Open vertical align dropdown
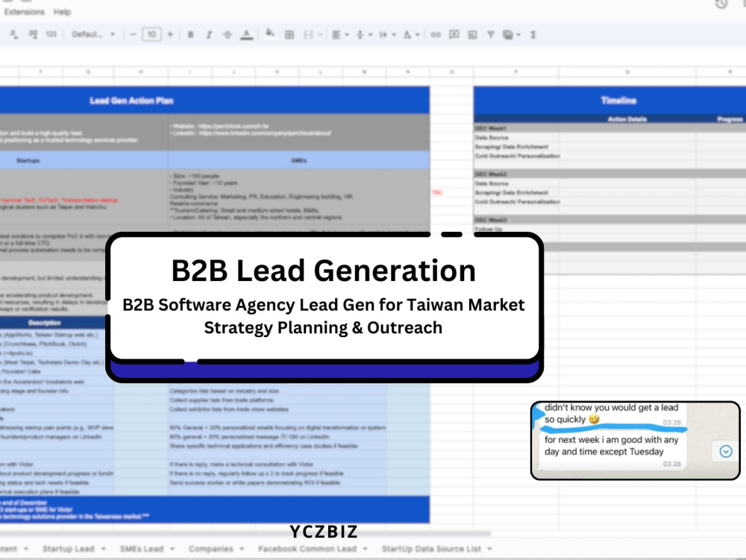Viewport: 746px width, 560px height. (363, 34)
